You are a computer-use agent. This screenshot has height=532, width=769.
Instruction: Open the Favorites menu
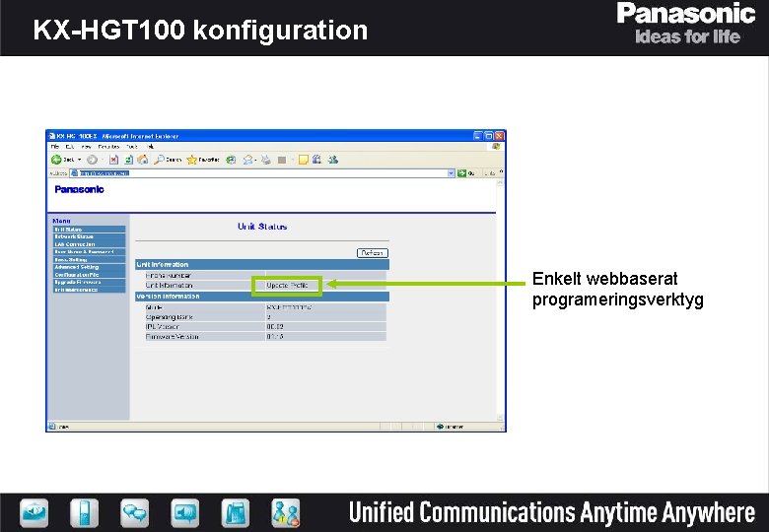108,147
